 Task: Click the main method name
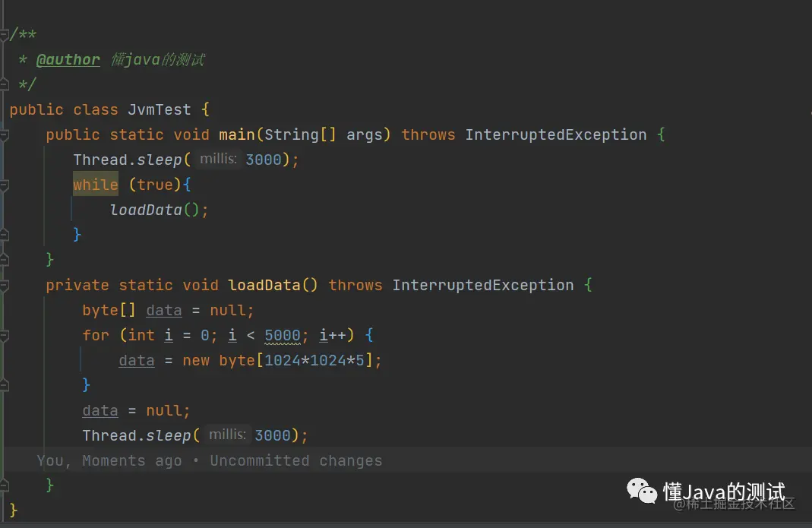click(x=237, y=134)
